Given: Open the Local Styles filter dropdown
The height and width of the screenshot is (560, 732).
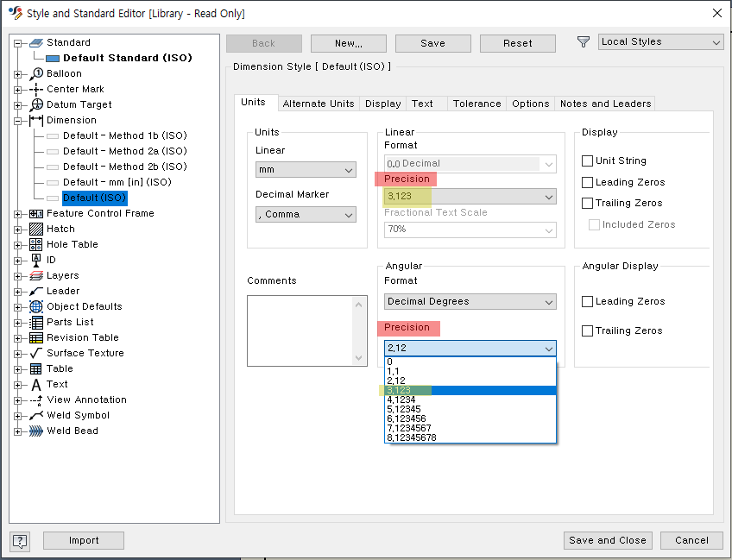Looking at the screenshot, I should coord(660,42).
